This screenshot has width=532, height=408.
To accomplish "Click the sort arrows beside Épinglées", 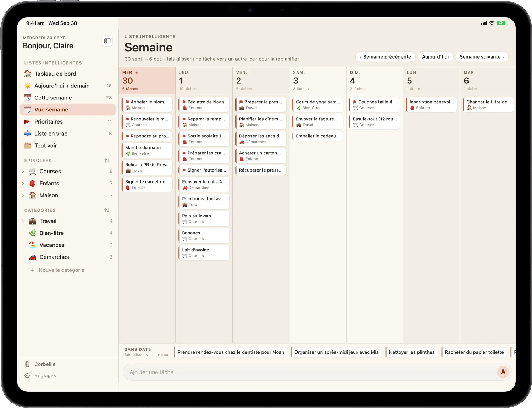I will pyautogui.click(x=107, y=161).
